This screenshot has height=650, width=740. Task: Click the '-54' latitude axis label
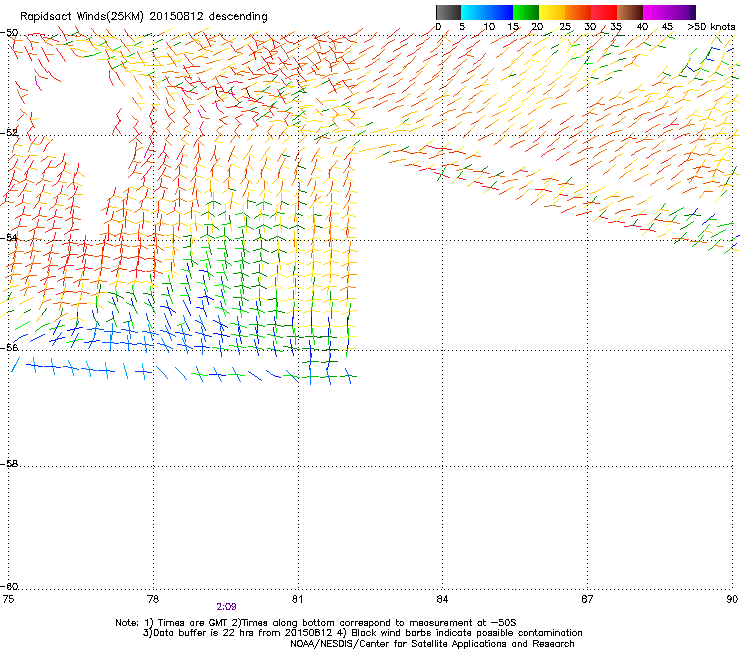[x=10, y=237]
